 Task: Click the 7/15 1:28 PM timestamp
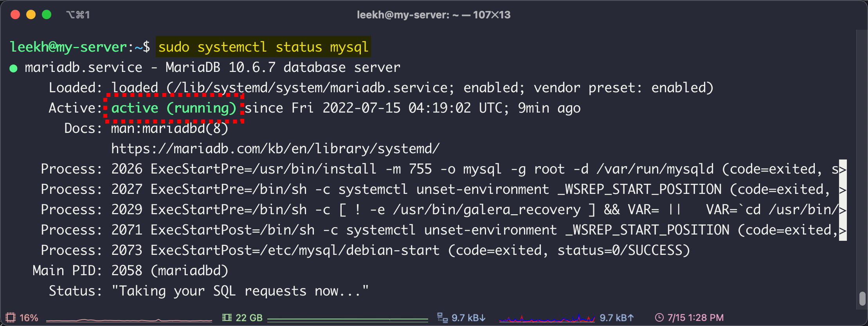pos(695,318)
